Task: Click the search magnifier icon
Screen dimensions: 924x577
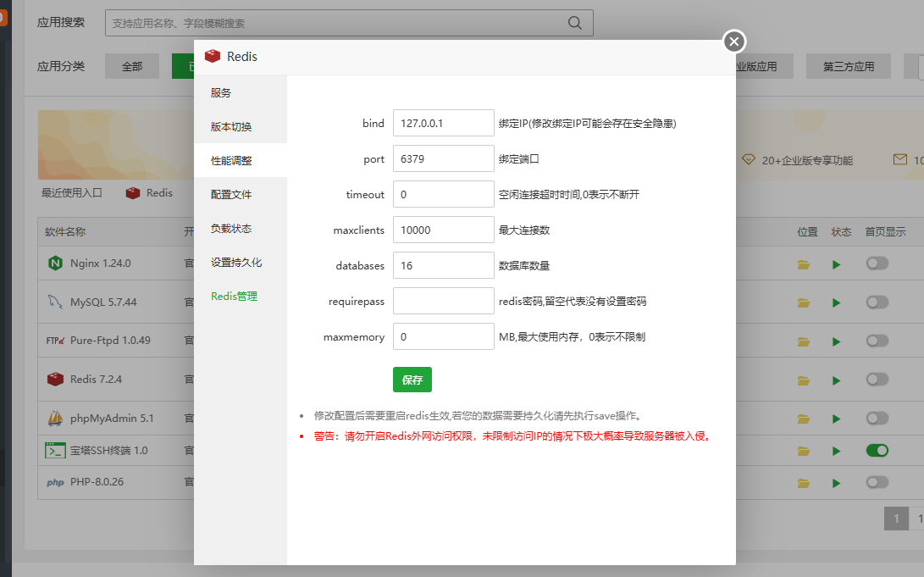Action: (574, 23)
